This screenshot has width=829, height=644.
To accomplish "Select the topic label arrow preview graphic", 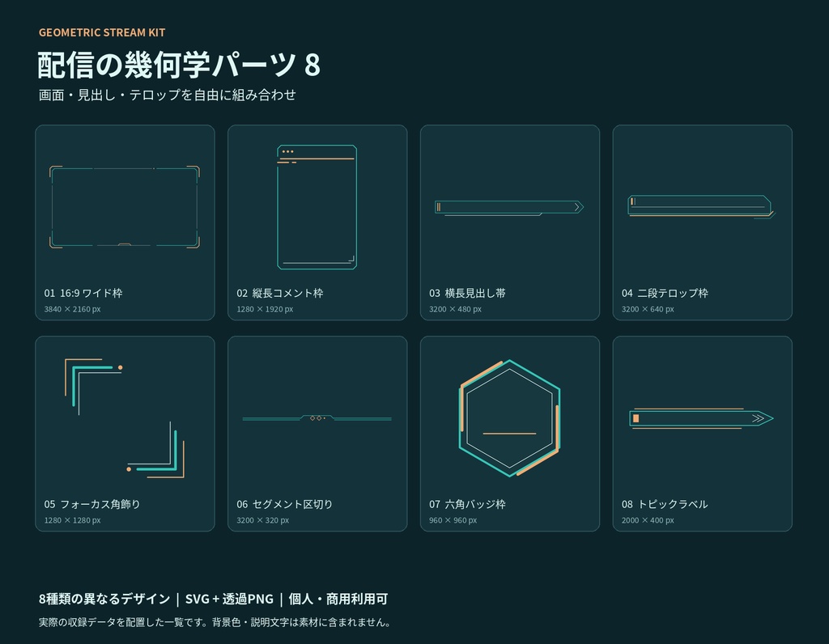I will [702, 418].
